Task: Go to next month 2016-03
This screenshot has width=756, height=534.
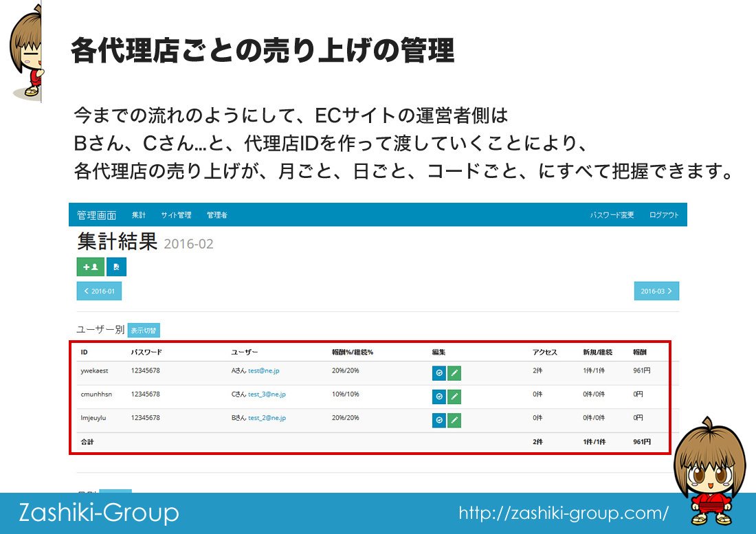Action: click(x=656, y=291)
